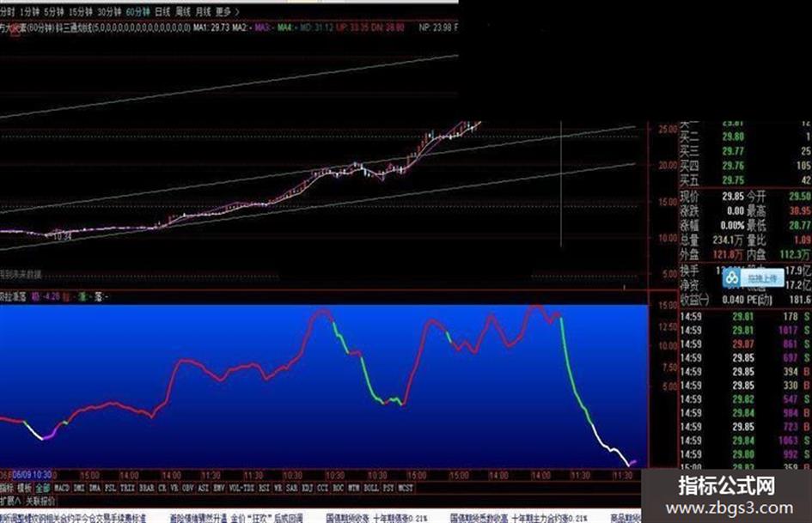The height and width of the screenshot is (523, 812).
Task: Click the 拖拽上传 upload button
Action: point(762,278)
